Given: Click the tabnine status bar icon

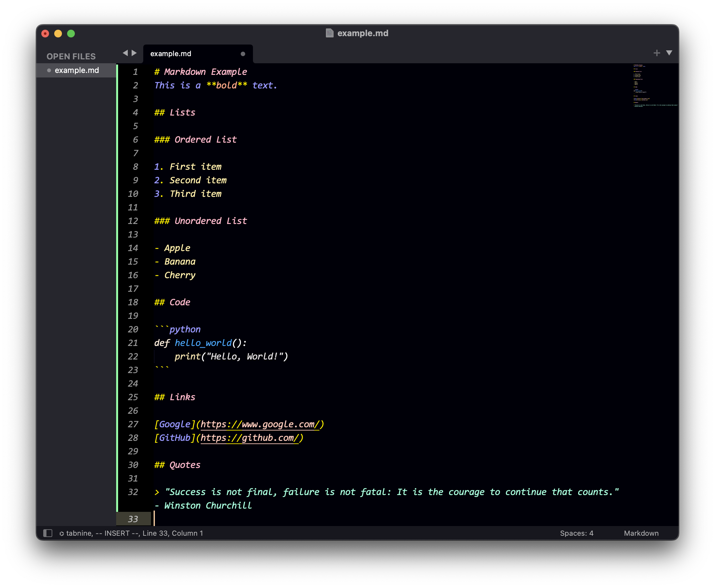Looking at the screenshot, I should [62, 533].
